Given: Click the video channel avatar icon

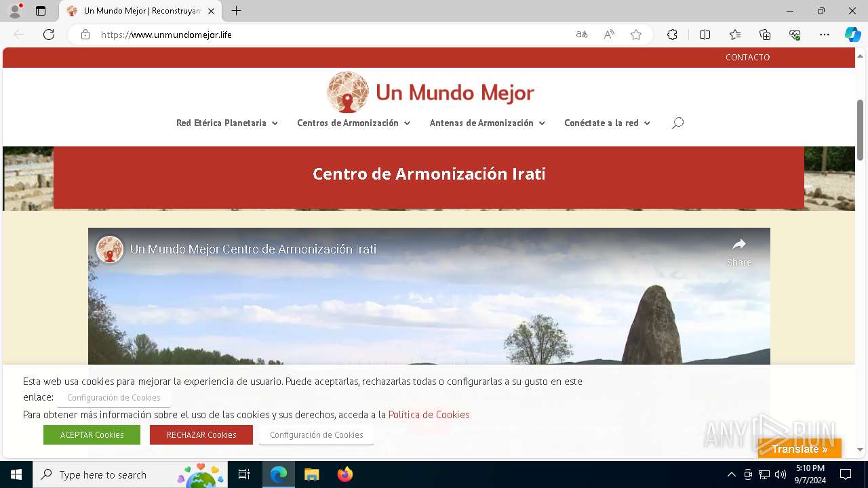Looking at the screenshot, I should [x=110, y=249].
